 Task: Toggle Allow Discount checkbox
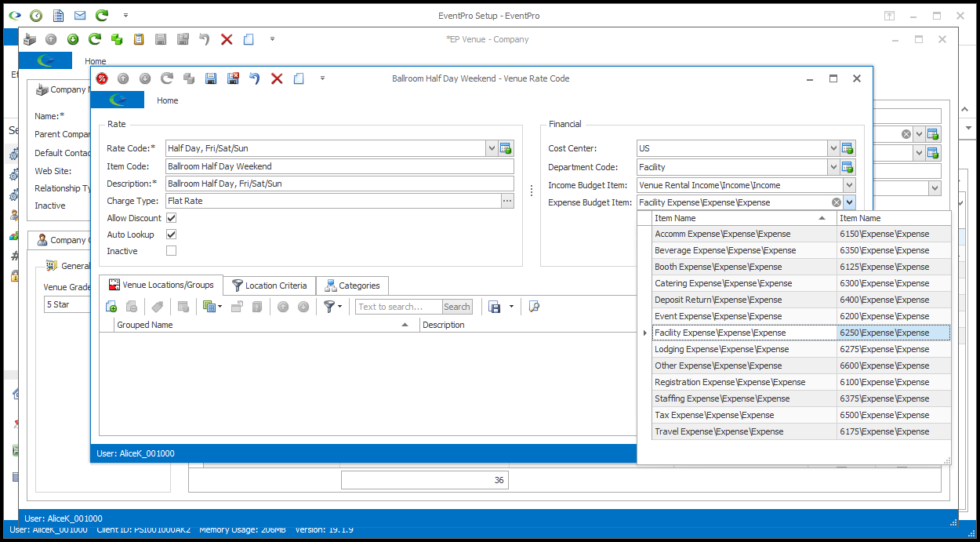click(x=171, y=218)
